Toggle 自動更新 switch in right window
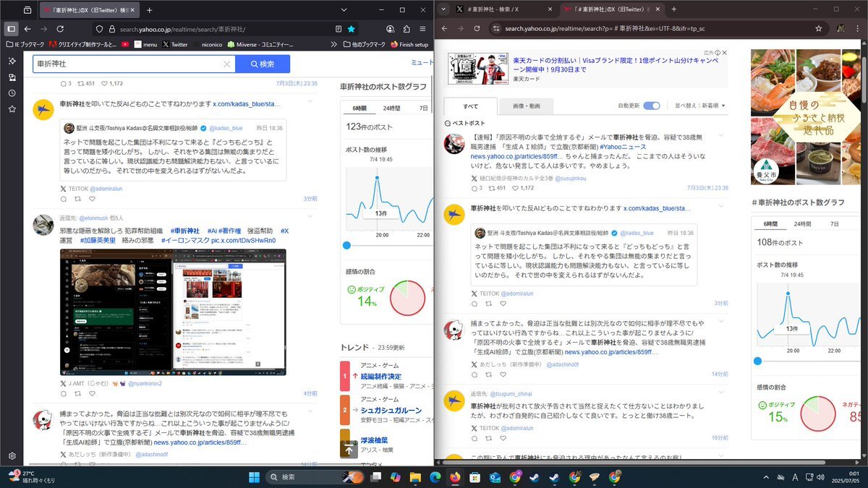 652,106
